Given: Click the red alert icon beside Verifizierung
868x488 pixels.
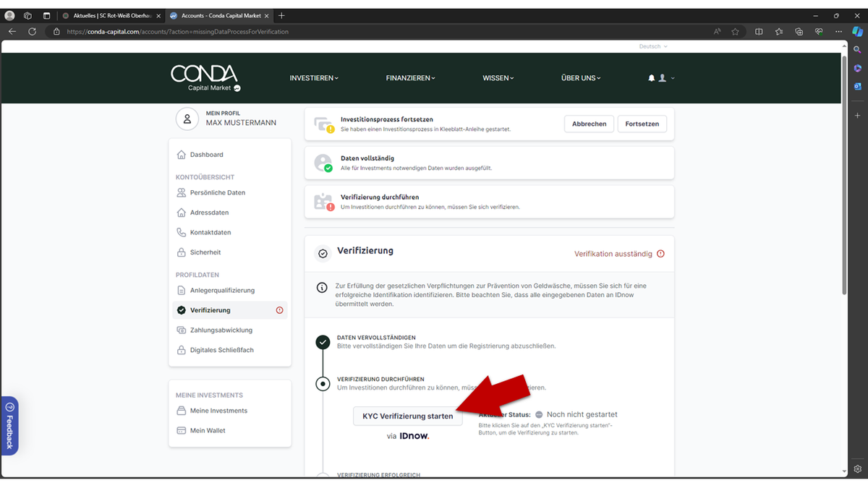Looking at the screenshot, I should click(280, 310).
